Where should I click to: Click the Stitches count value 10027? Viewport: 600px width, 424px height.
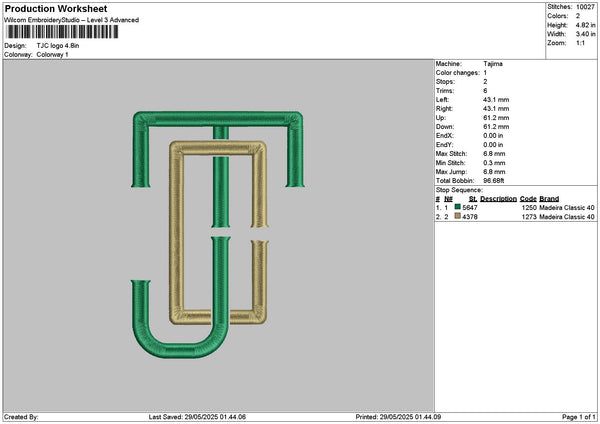[x=585, y=7]
